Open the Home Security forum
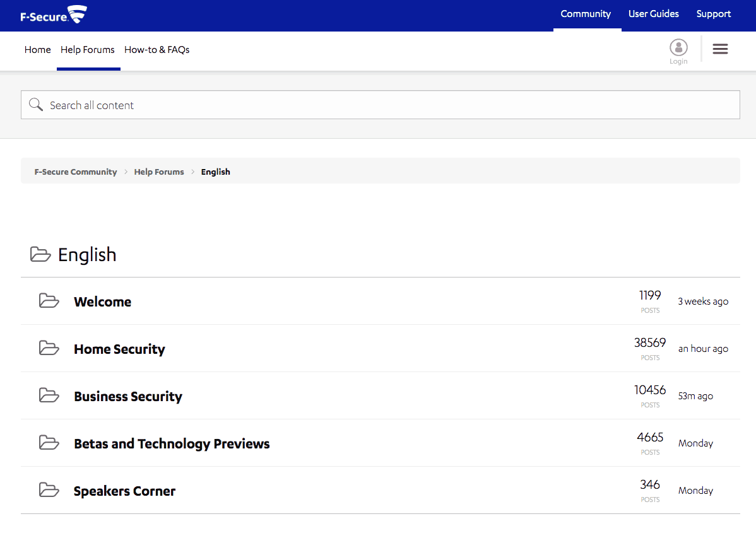 (x=119, y=348)
